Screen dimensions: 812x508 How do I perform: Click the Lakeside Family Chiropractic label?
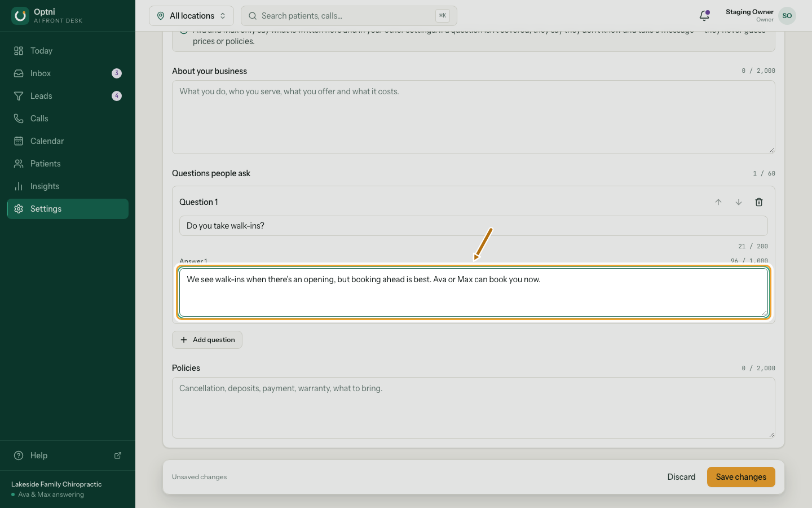(56, 484)
